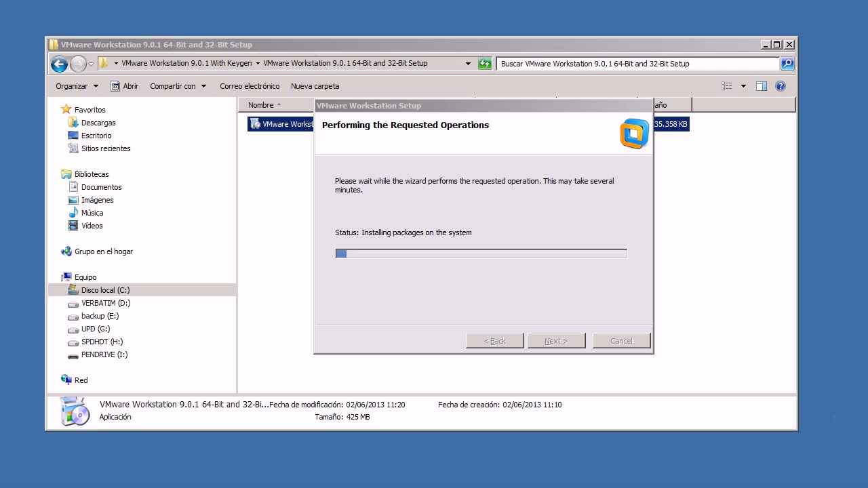Click the Abrir toolbar button

tap(124, 86)
